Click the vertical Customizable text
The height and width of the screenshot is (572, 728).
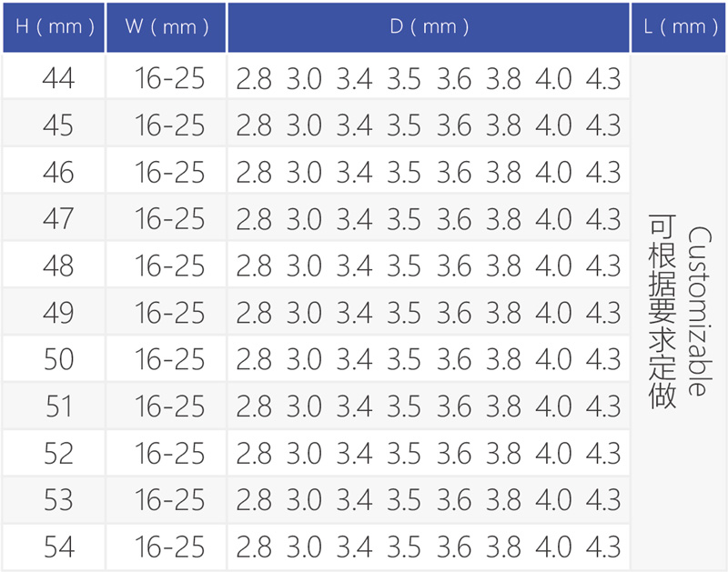coord(697,312)
